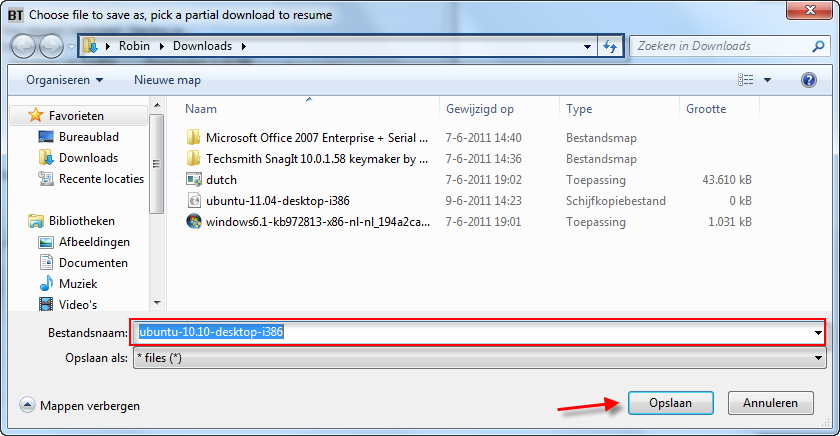This screenshot has height=436, width=840.
Task: Open the Muziek library
Action: tap(69, 284)
